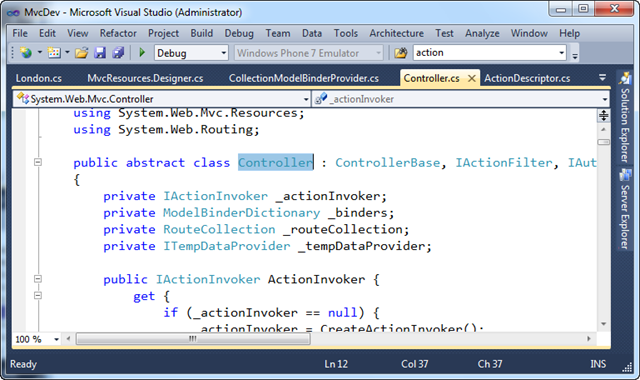This screenshot has width=640, height=380.
Task: Click the action search input field
Action: [485, 53]
